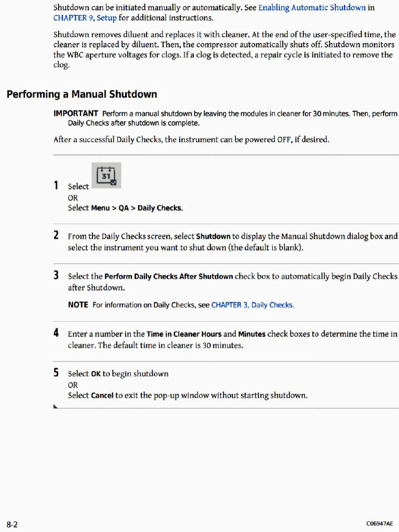
Task: Open the Enabling Automatic Shutdown link
Action: [312, 7]
